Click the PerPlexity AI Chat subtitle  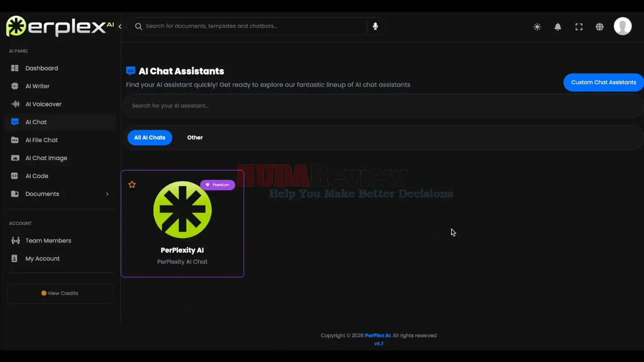(182, 262)
